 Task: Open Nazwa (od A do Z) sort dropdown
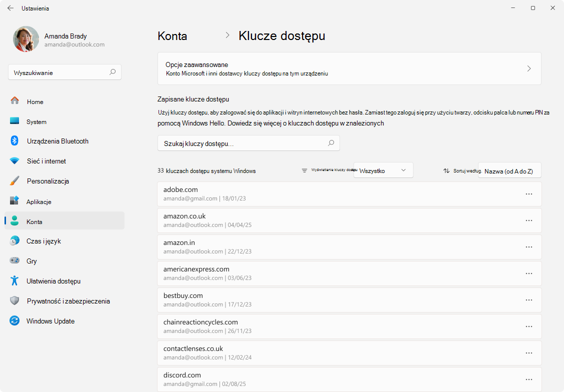[509, 171]
